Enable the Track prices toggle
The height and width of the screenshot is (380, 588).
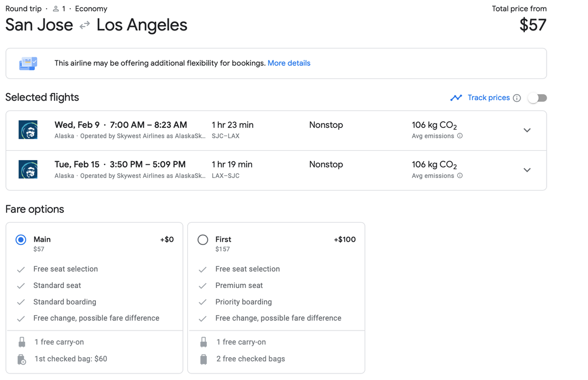pyautogui.click(x=537, y=97)
